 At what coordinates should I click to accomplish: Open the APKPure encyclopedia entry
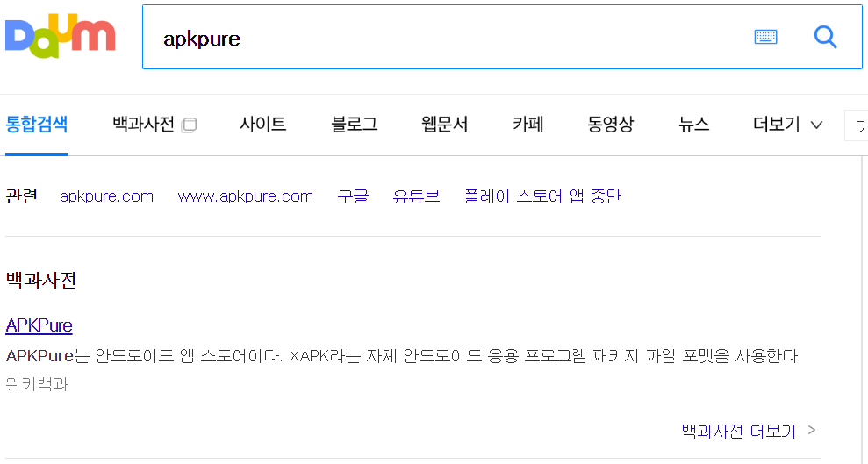pos(39,325)
